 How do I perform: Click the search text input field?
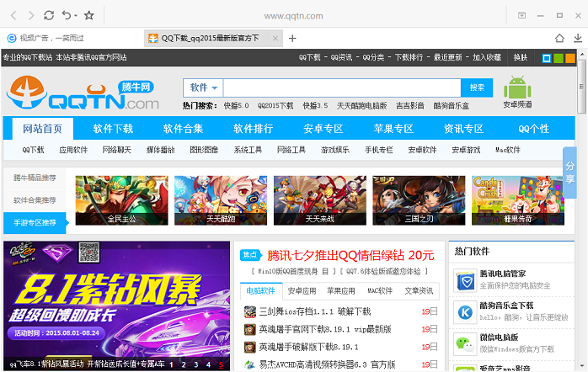[x=341, y=88]
